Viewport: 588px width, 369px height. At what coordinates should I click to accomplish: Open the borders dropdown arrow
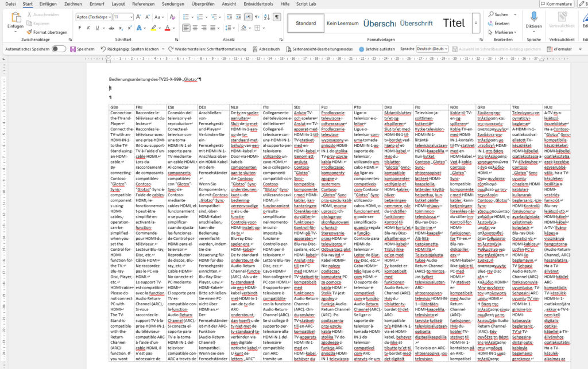pos(264,28)
